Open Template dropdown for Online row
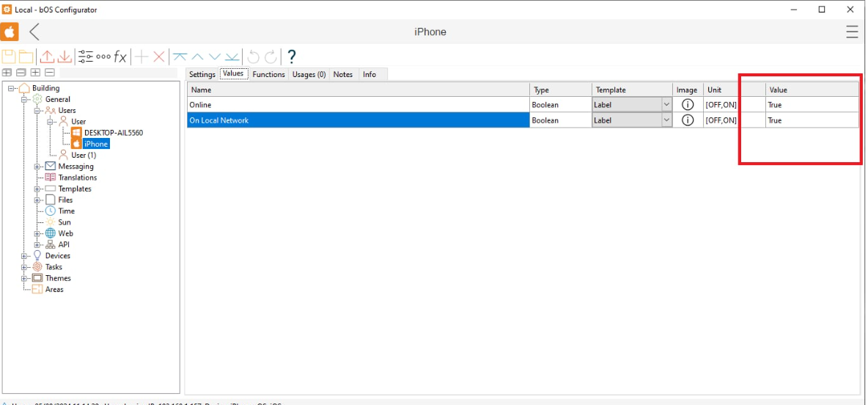This screenshot has width=868, height=405. (x=666, y=105)
